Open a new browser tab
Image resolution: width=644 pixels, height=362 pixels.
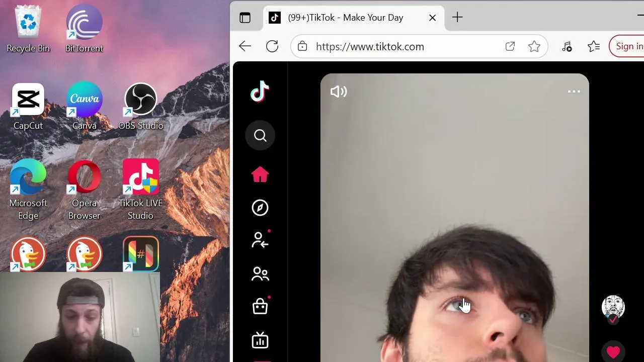tap(457, 18)
